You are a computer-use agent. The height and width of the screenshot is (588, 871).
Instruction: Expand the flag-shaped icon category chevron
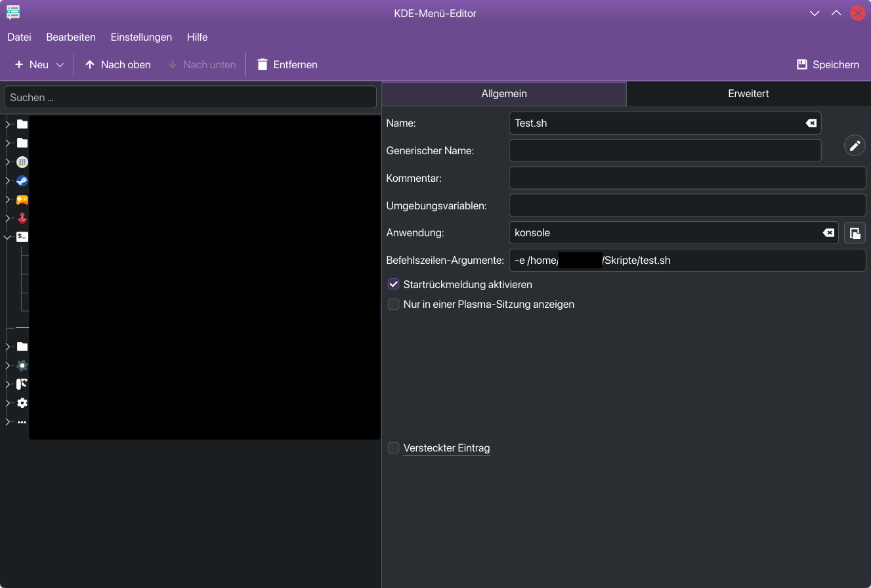[8, 385]
